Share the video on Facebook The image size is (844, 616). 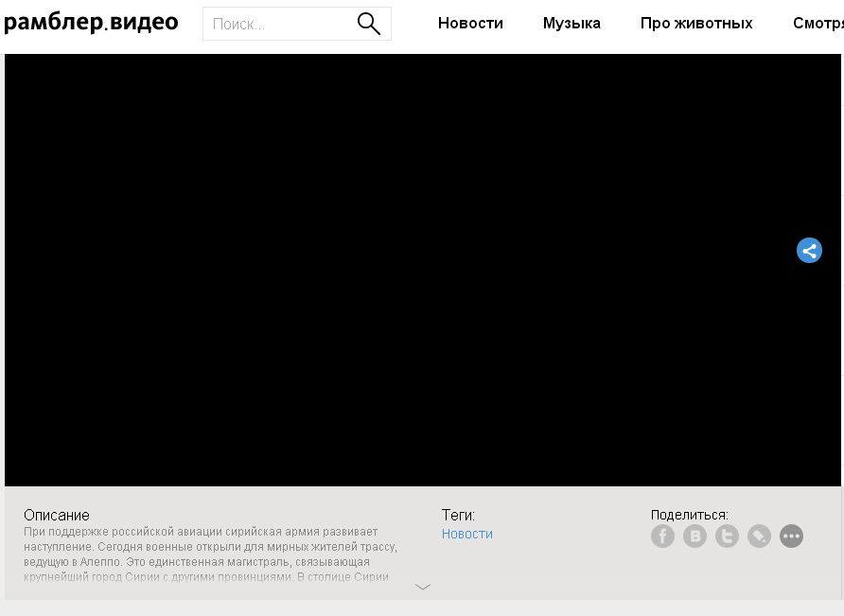click(x=662, y=537)
